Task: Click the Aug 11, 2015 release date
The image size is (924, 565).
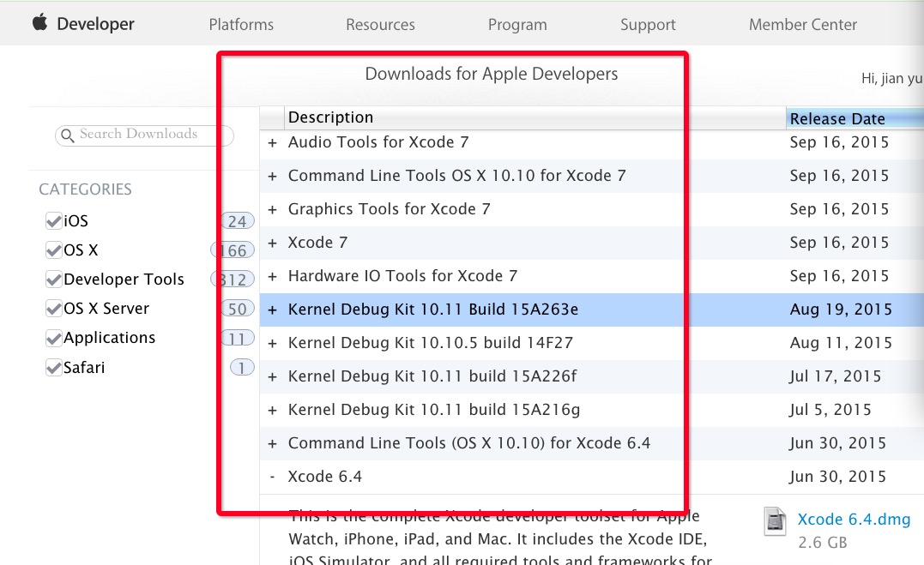Action: coord(841,343)
